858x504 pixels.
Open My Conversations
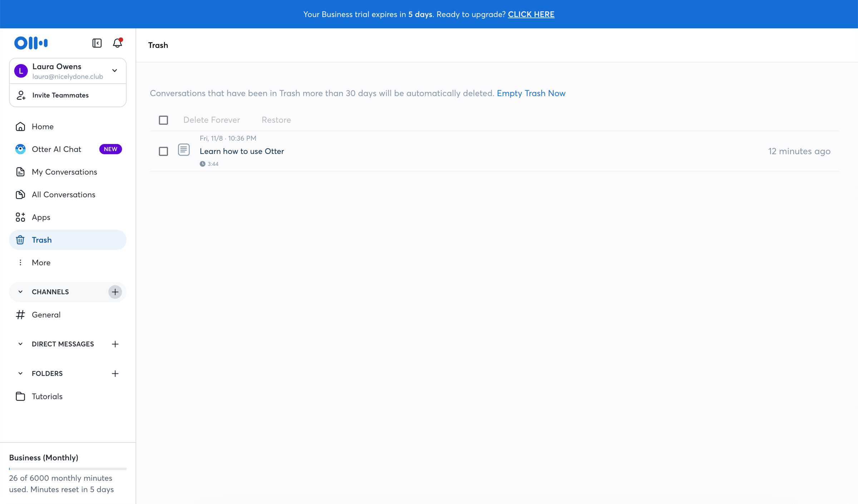click(68, 172)
